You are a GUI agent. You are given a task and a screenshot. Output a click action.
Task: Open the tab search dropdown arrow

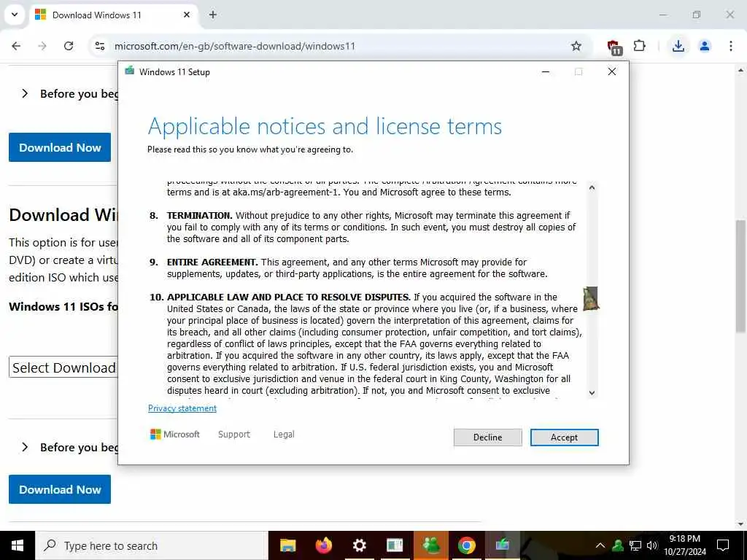pyautogui.click(x=15, y=15)
